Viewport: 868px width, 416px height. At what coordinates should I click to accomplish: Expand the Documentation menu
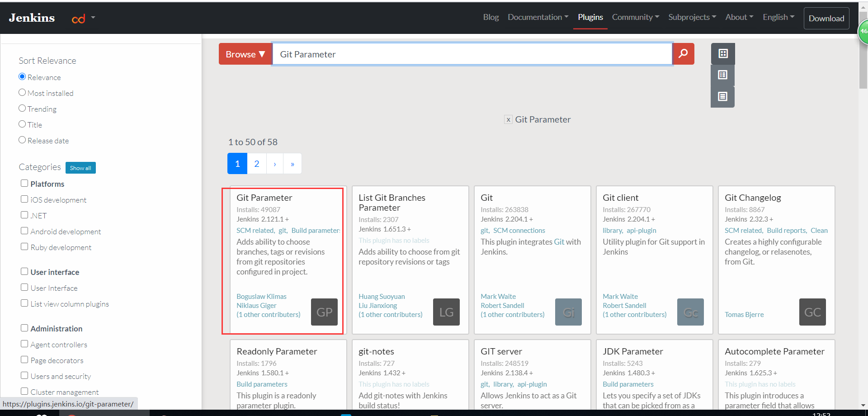pos(538,17)
